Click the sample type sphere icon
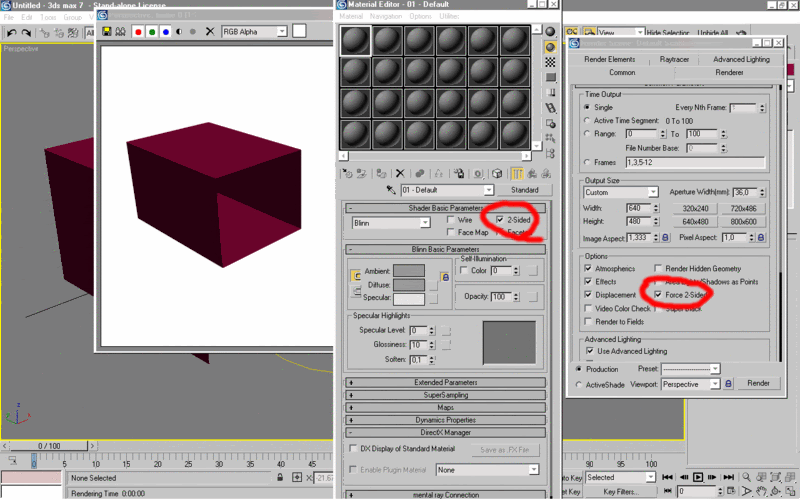Screen dimensions: 800x500 click(551, 32)
